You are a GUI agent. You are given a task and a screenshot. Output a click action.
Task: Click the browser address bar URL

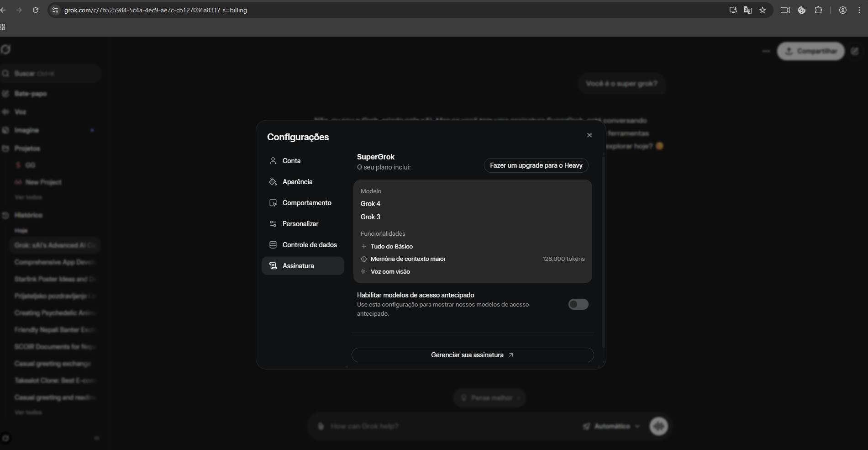tap(155, 10)
